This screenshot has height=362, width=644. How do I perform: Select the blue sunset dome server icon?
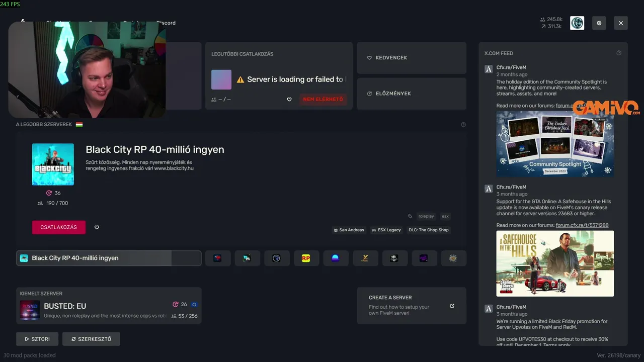click(336, 258)
